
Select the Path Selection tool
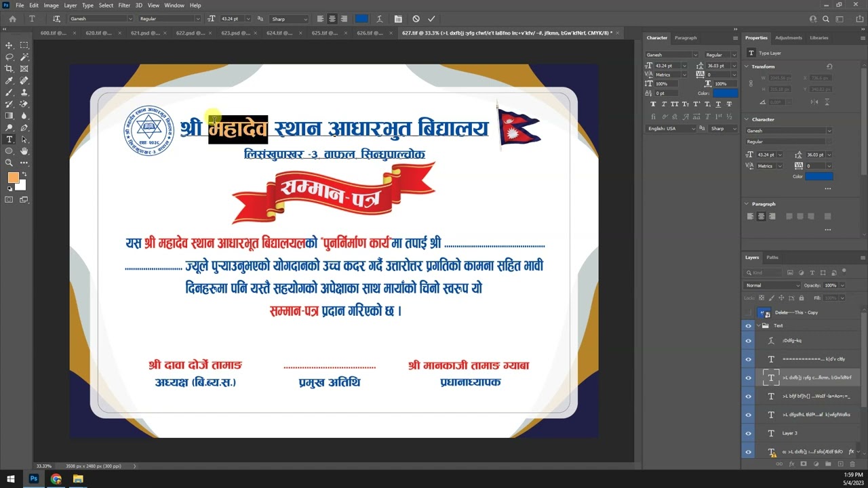(x=24, y=140)
